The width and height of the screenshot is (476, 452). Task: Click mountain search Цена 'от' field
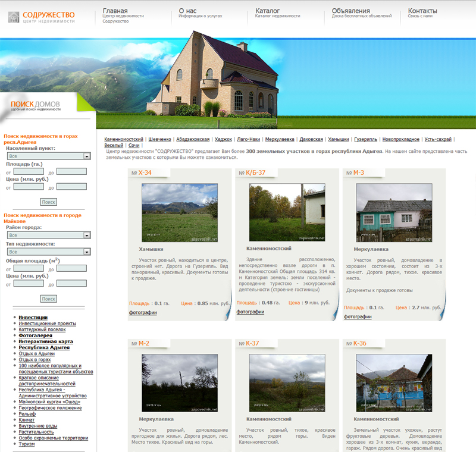[x=29, y=186]
